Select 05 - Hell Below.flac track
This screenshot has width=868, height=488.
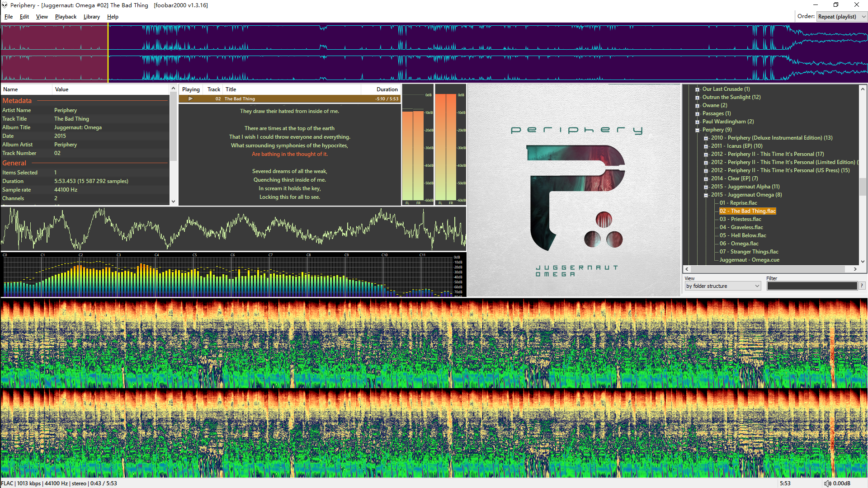pyautogui.click(x=742, y=235)
